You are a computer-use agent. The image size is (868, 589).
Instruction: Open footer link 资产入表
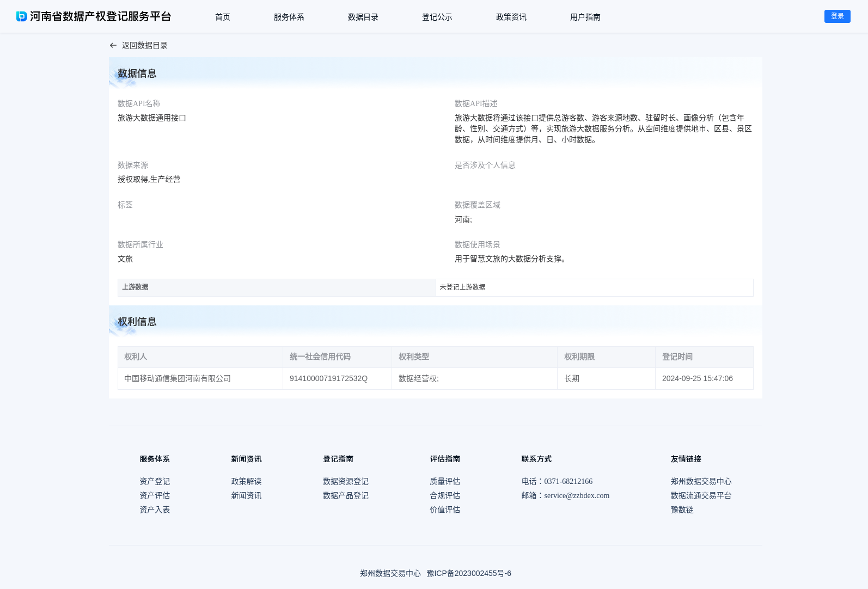[x=155, y=510]
